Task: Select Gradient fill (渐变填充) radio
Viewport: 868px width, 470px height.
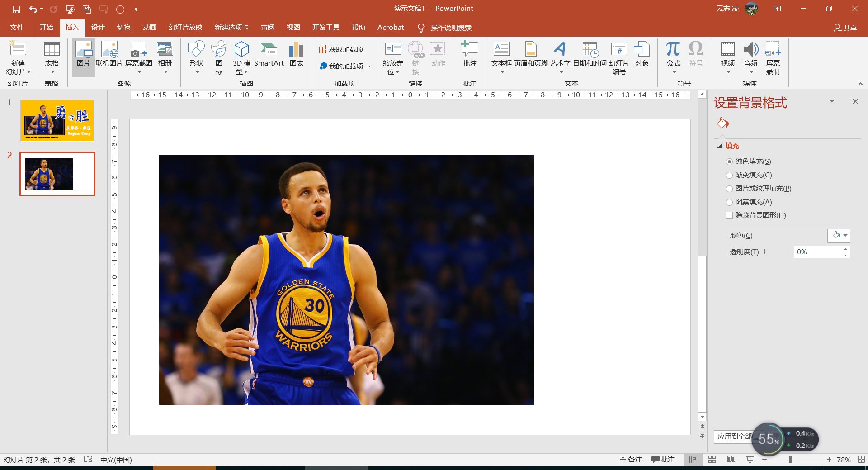Action: [x=729, y=175]
